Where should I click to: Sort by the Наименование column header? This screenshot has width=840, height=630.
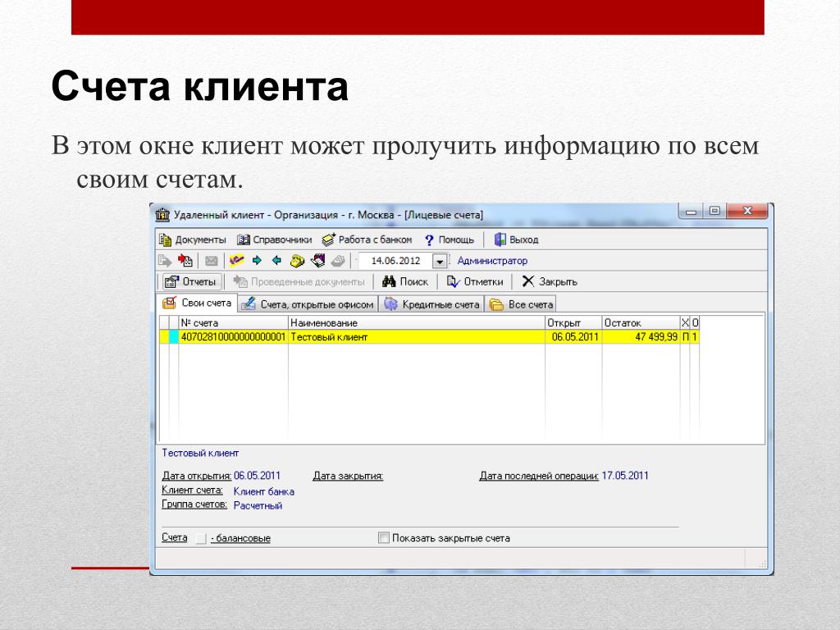pyautogui.click(x=416, y=323)
